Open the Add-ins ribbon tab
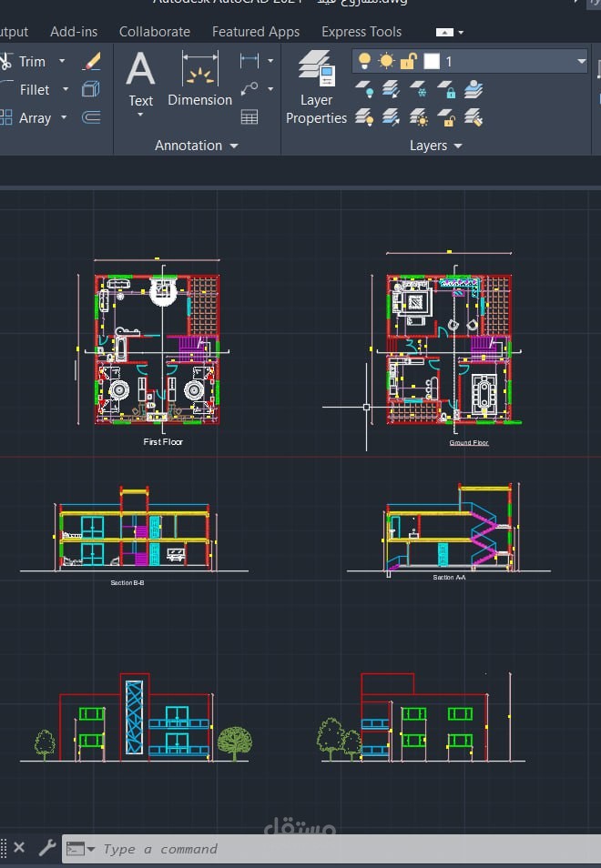601x868 pixels. point(74,32)
